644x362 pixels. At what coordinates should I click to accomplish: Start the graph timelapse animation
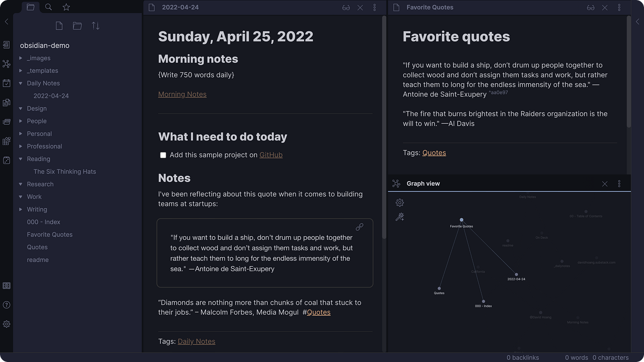[x=399, y=217]
